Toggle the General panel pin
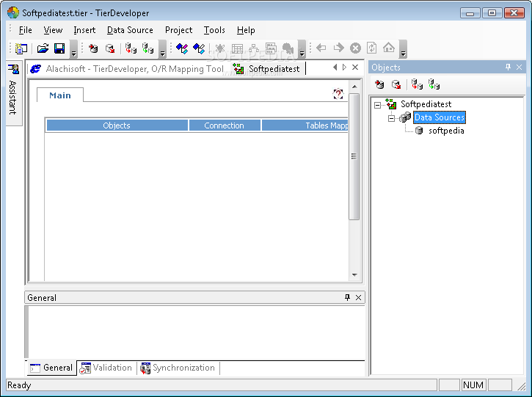Screen dimensions: 532x397 click(347, 297)
